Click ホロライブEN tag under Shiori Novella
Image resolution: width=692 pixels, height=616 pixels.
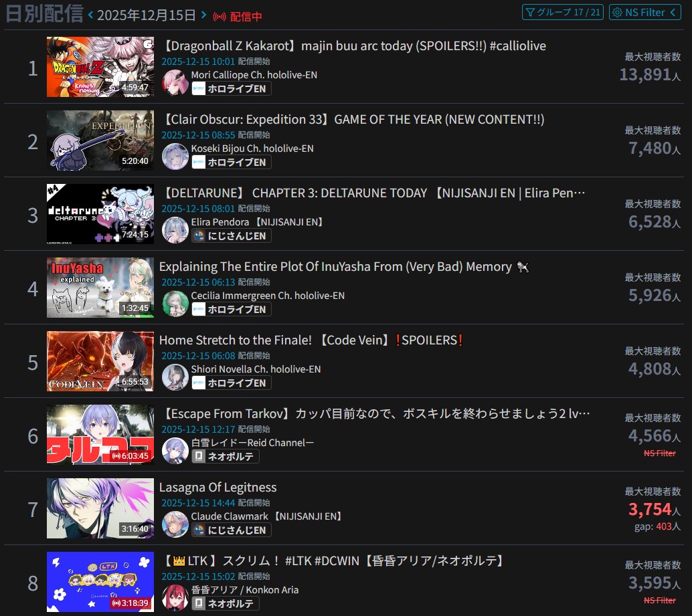(232, 383)
